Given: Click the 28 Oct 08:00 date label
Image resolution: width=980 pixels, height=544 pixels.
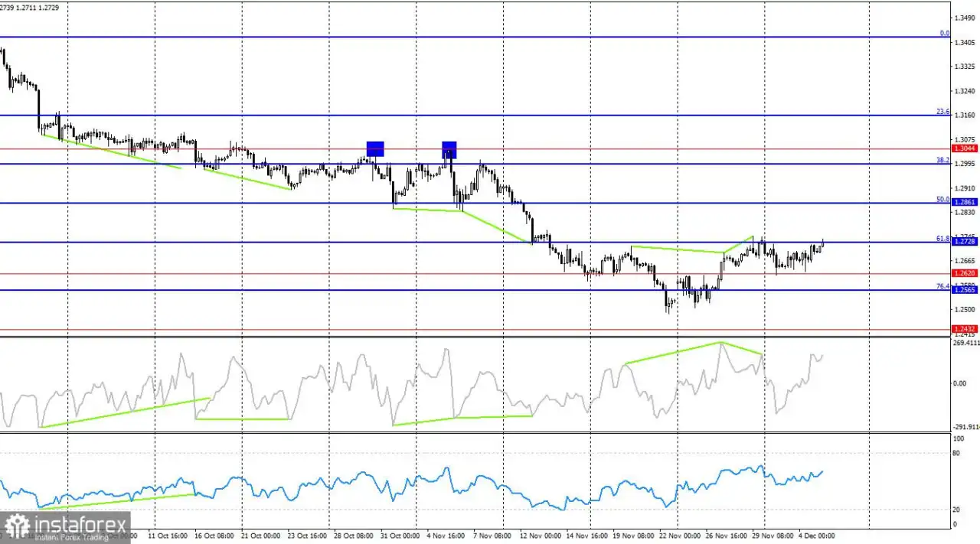Looking at the screenshot, I should [x=354, y=537].
